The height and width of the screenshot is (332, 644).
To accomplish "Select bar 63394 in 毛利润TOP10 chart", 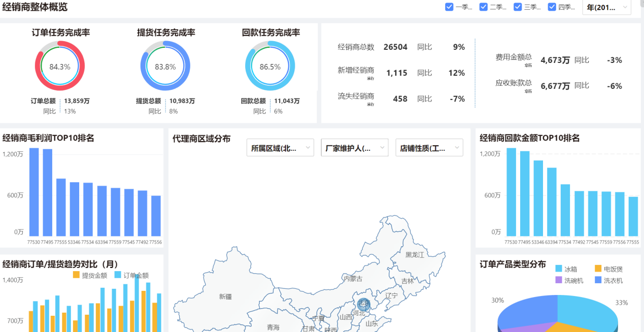I will [x=102, y=211].
